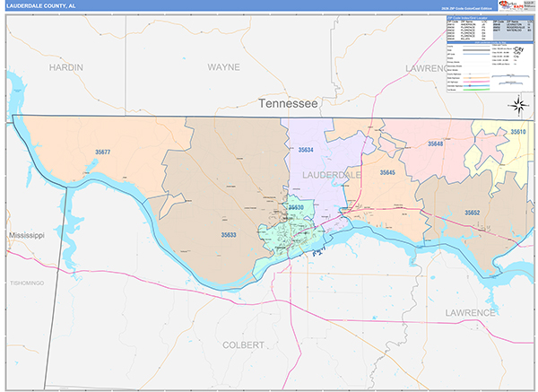
Task: Click the pink highway line sample in legend
Action: [x=476, y=82]
